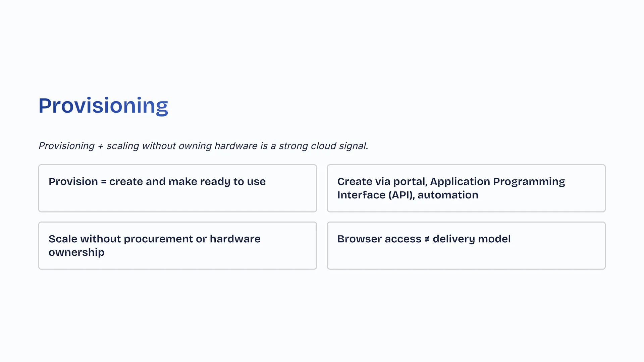Click the equals sign in the Provision card
The height and width of the screenshot is (362, 644).
pos(103,182)
